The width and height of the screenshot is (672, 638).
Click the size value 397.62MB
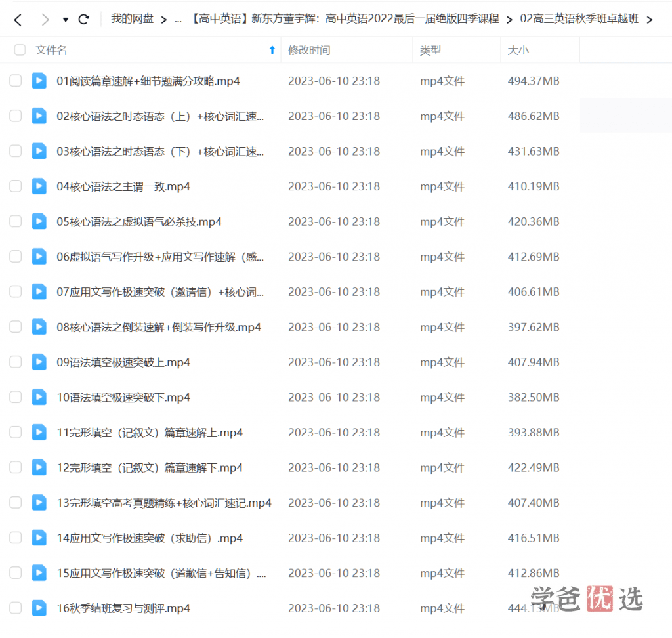click(x=534, y=327)
